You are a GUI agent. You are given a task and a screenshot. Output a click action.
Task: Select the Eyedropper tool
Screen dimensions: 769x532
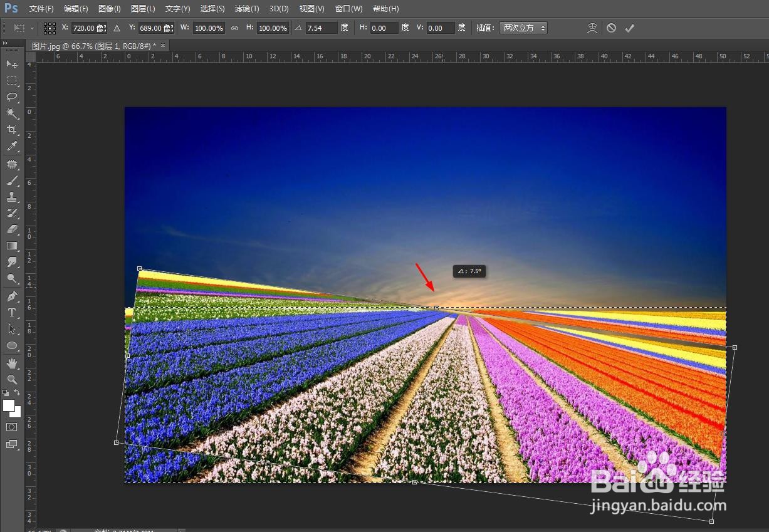pos(12,147)
